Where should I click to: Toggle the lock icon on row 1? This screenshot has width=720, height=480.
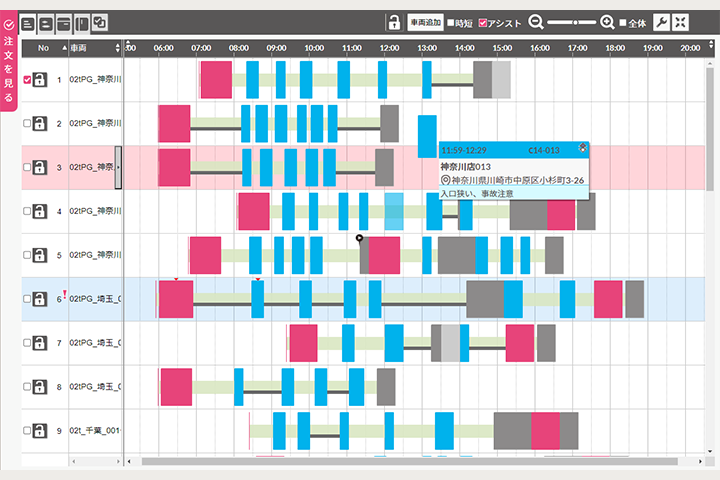click(x=40, y=80)
